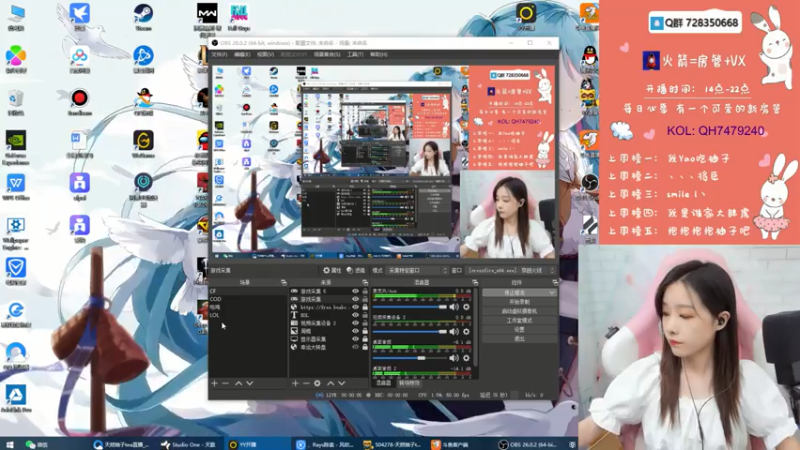Move the selected scene up
Image resolution: width=800 pixels, height=450 pixels.
pyautogui.click(x=238, y=383)
